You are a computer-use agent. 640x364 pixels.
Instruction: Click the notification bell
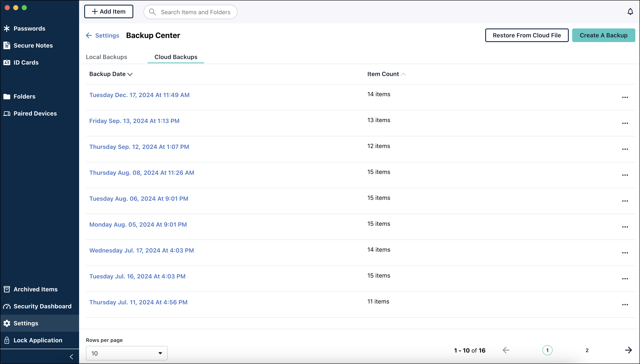tap(630, 11)
